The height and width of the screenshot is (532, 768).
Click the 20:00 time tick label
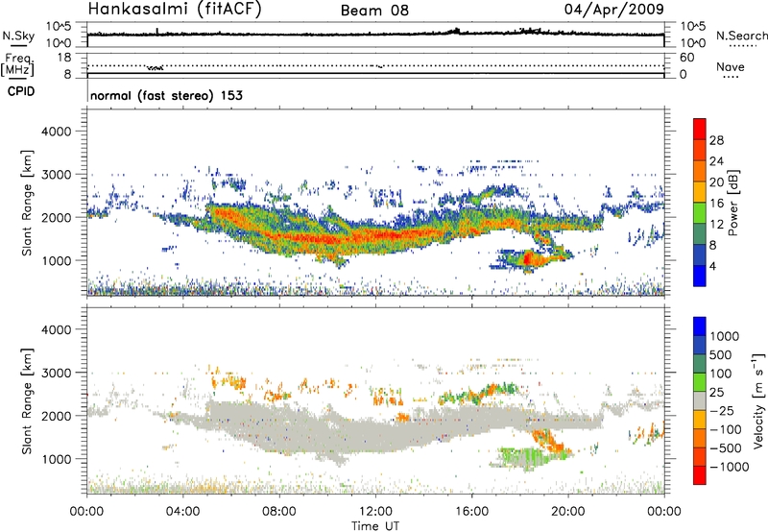[x=568, y=512]
